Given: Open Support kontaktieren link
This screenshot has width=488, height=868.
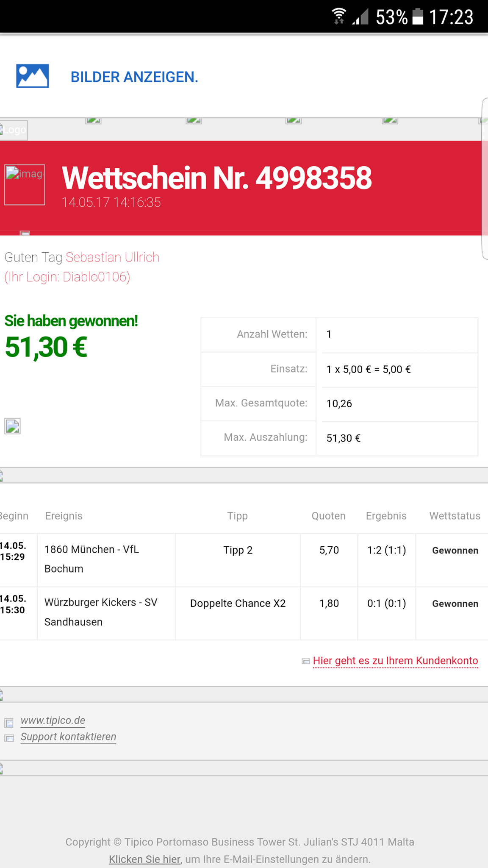Looking at the screenshot, I should click(x=68, y=737).
